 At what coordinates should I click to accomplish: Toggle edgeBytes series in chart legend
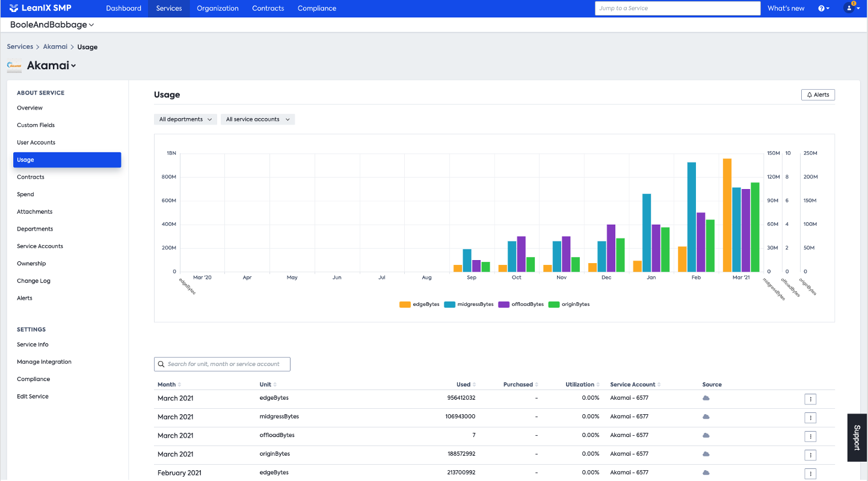pos(420,305)
